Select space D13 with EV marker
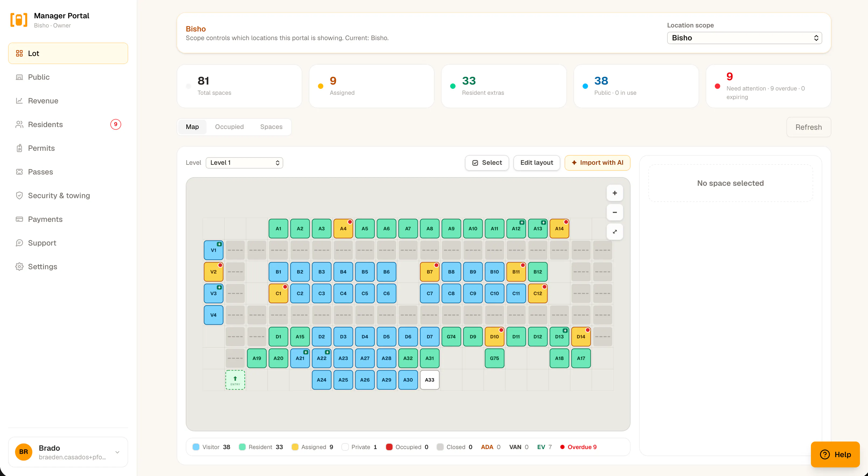 pos(559,337)
